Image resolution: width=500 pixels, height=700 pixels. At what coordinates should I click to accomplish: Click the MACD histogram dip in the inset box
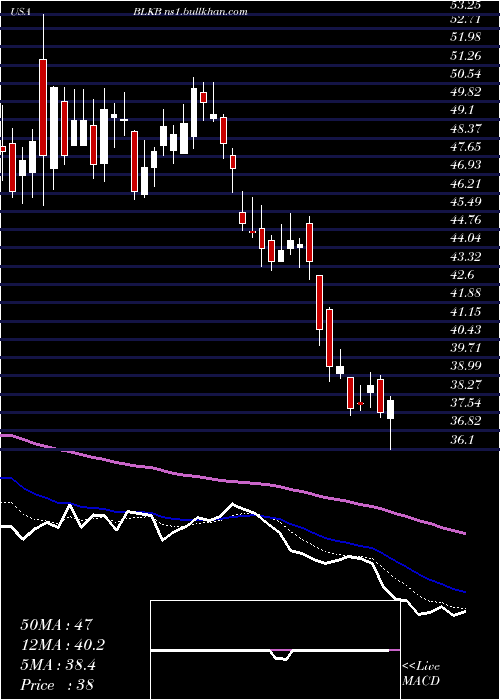pos(281,655)
